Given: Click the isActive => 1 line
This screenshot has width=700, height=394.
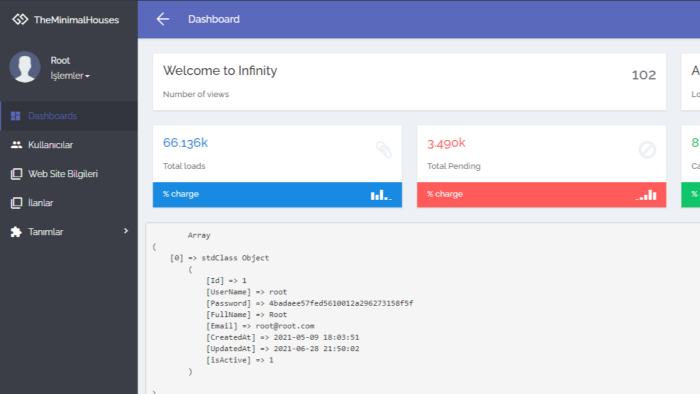Looking at the screenshot, I should (x=240, y=360).
